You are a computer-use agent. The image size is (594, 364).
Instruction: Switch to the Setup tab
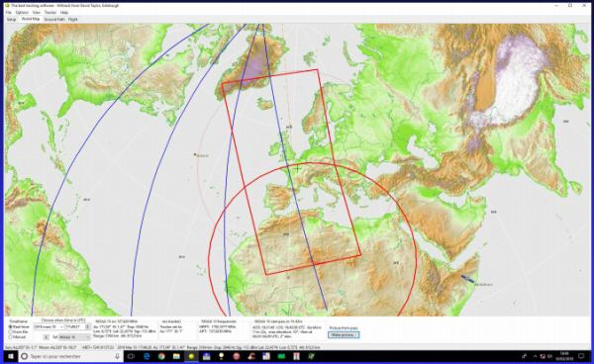point(11,19)
